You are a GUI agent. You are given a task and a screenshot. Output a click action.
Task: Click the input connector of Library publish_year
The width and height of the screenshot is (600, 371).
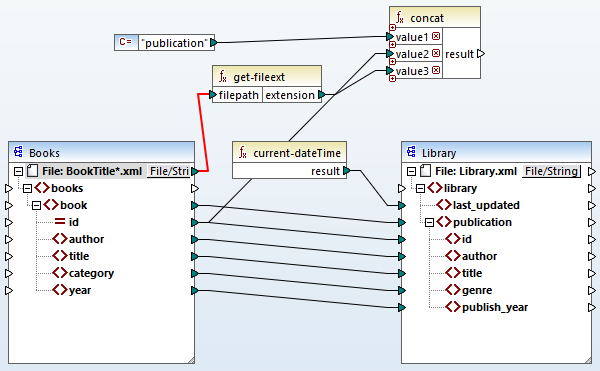click(402, 307)
